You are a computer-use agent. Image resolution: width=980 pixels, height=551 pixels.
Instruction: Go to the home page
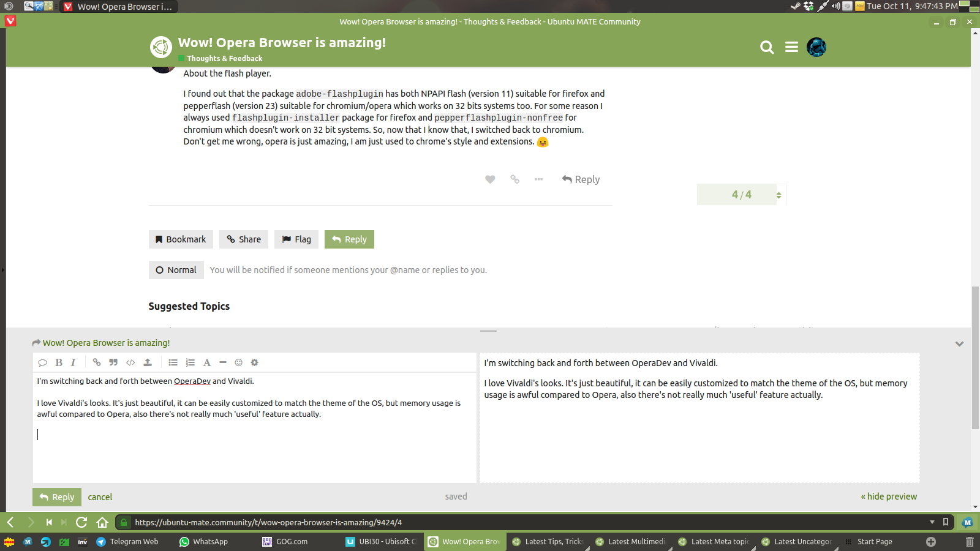pos(102,522)
